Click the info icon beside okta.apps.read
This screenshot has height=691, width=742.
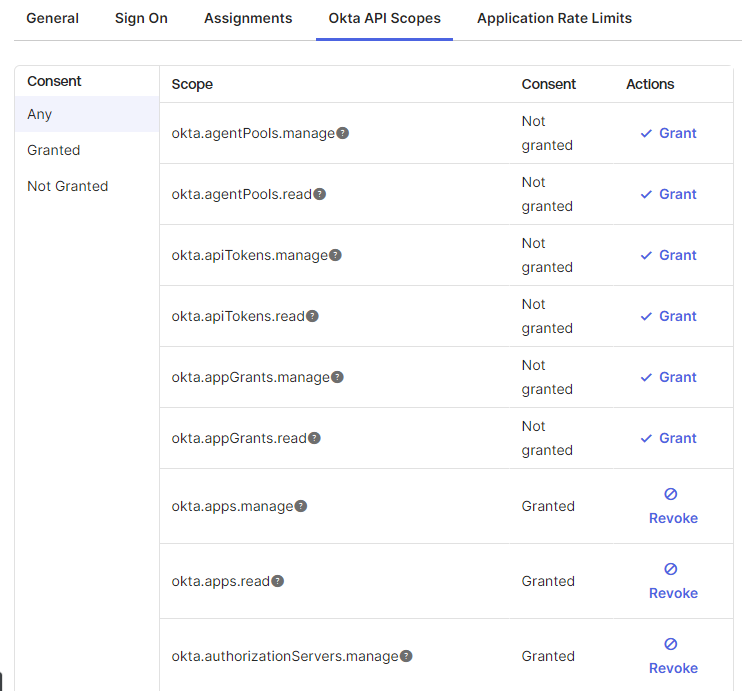[x=278, y=581]
